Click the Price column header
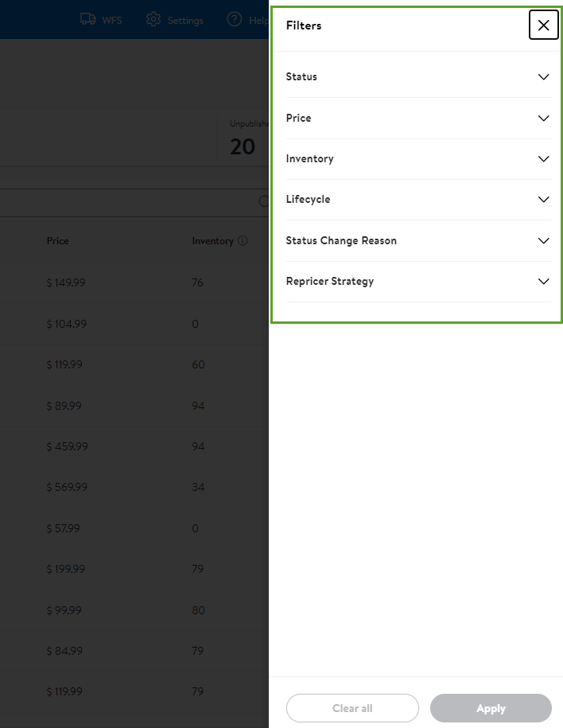 [x=57, y=241]
